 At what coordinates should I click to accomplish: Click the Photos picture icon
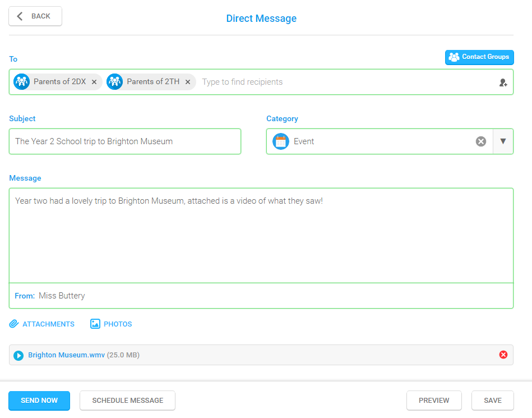point(95,324)
